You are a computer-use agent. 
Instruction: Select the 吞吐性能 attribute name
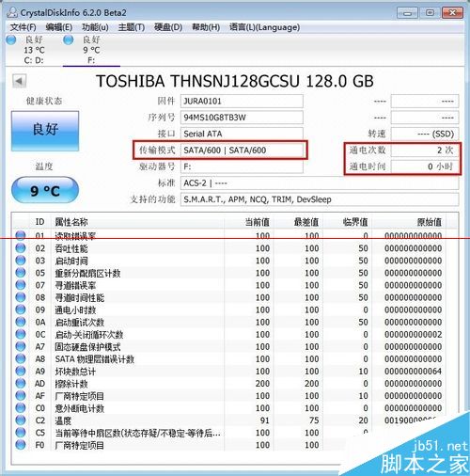(71, 248)
